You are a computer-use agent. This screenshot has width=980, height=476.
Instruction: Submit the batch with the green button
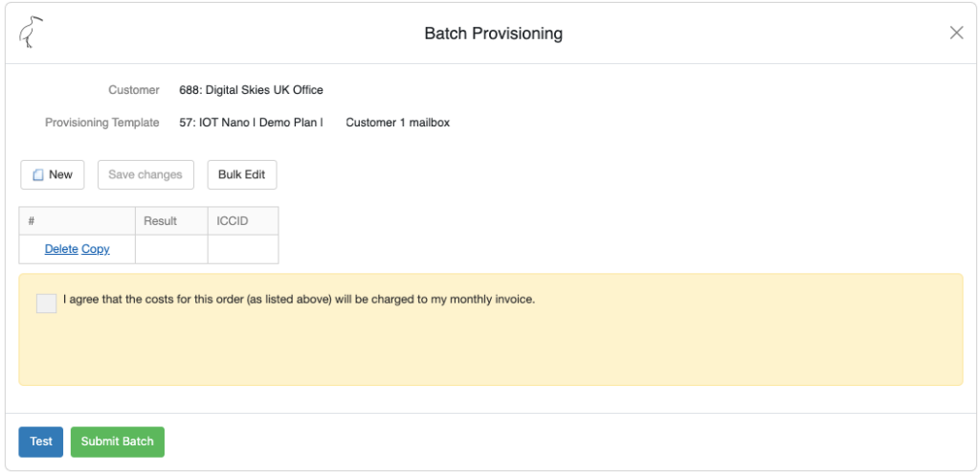[118, 442]
